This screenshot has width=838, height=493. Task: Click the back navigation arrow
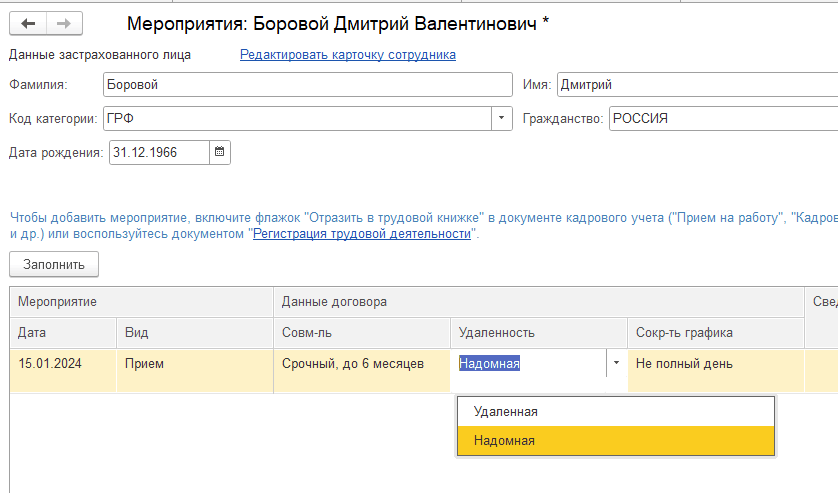point(28,24)
